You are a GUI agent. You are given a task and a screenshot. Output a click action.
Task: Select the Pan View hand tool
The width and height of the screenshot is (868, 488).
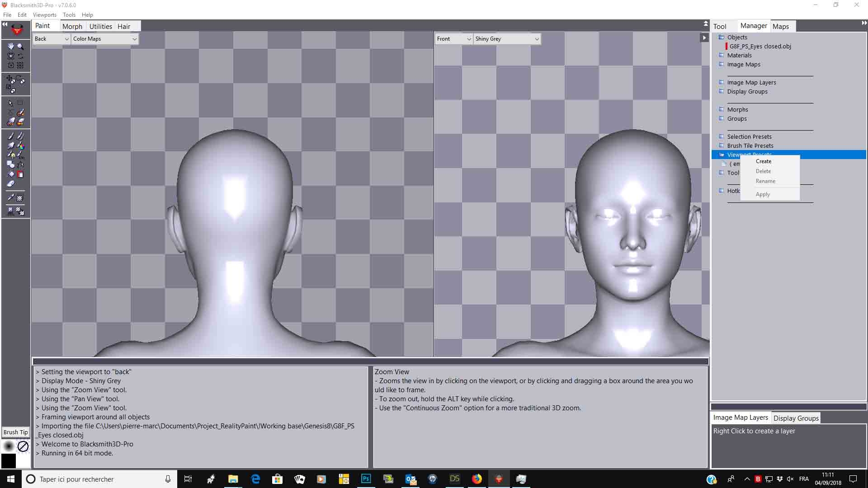[11, 46]
